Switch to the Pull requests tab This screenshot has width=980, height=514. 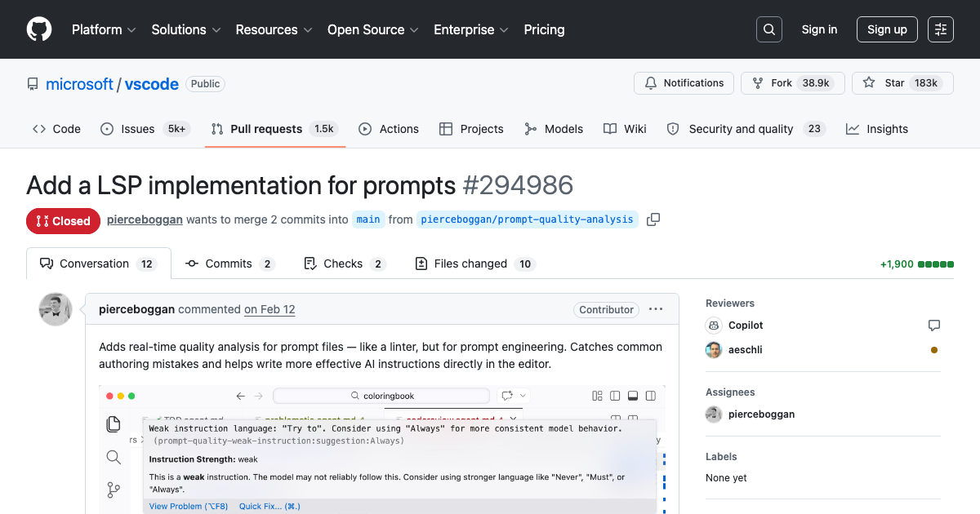275,129
